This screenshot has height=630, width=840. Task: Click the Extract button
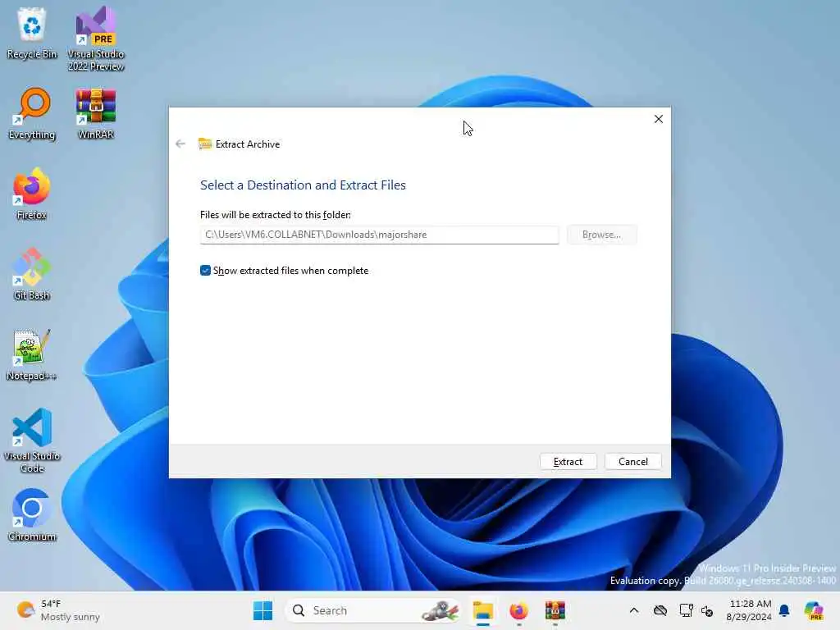click(x=568, y=462)
